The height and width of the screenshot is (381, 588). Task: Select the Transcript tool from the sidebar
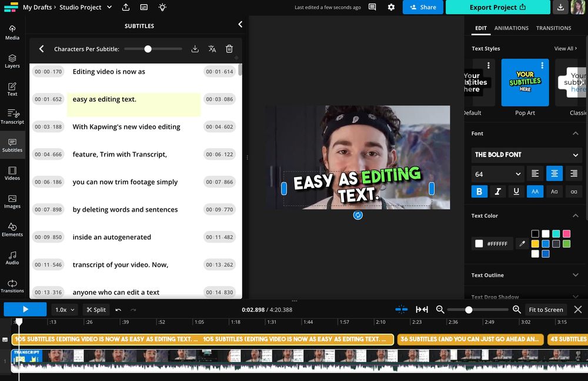click(12, 116)
